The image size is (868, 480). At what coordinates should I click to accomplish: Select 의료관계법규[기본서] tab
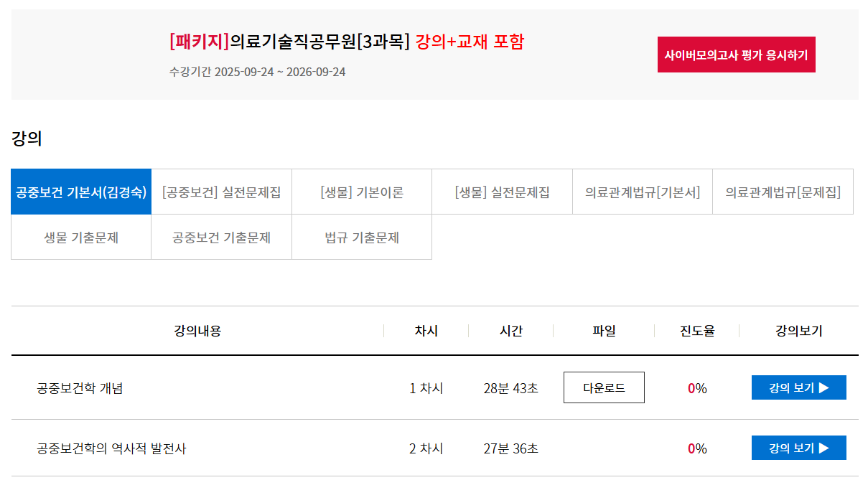tap(643, 192)
